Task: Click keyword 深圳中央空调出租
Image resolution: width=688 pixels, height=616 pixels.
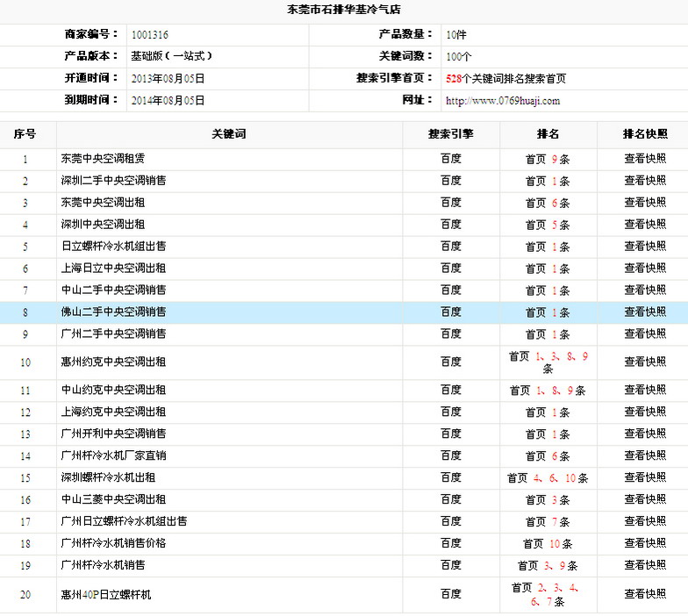Action: (103, 225)
